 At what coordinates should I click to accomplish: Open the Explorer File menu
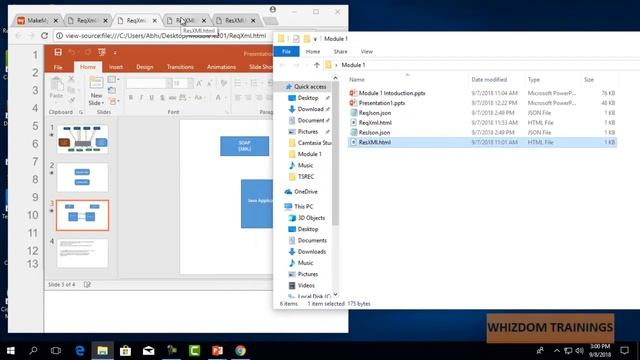click(x=287, y=51)
